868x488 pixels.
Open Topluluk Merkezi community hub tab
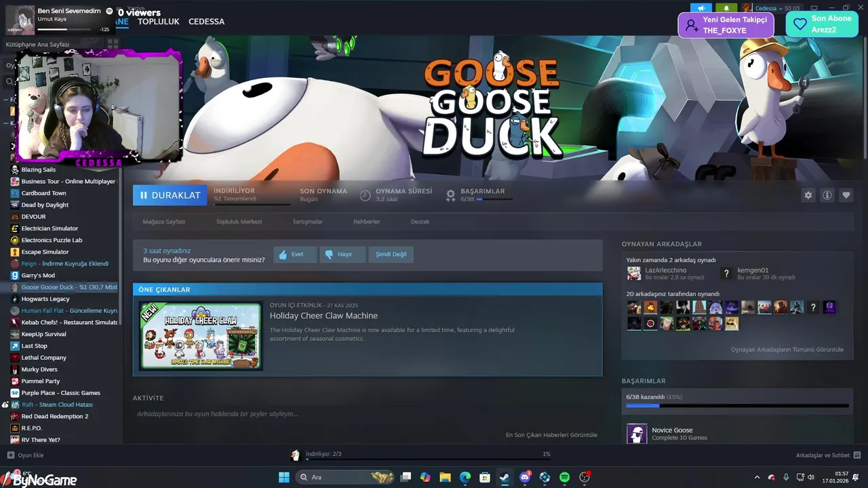pos(239,222)
